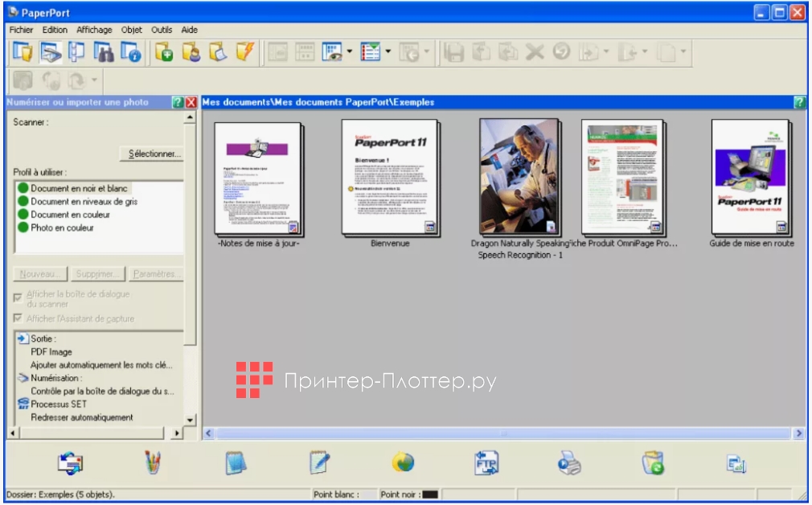Click the pencil annotation icon in the Send To bar

point(319,462)
